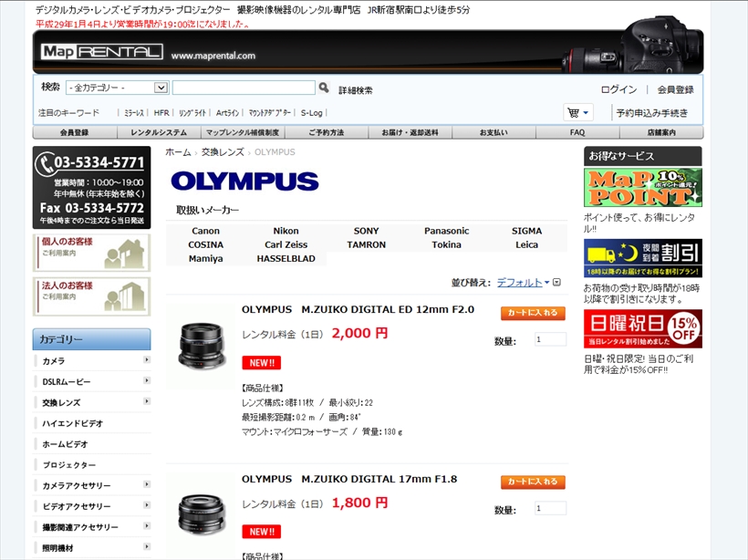Open the ハイエンドビデオ category

(x=72, y=423)
